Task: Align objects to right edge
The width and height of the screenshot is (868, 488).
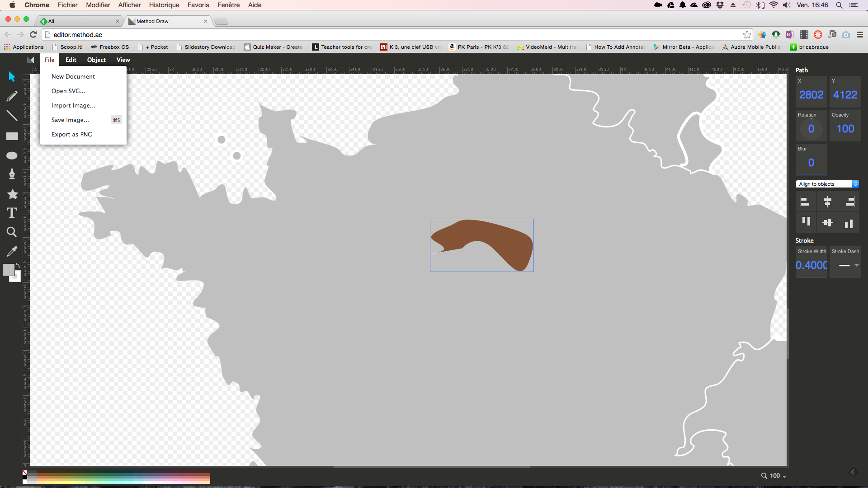Action: coord(849,202)
